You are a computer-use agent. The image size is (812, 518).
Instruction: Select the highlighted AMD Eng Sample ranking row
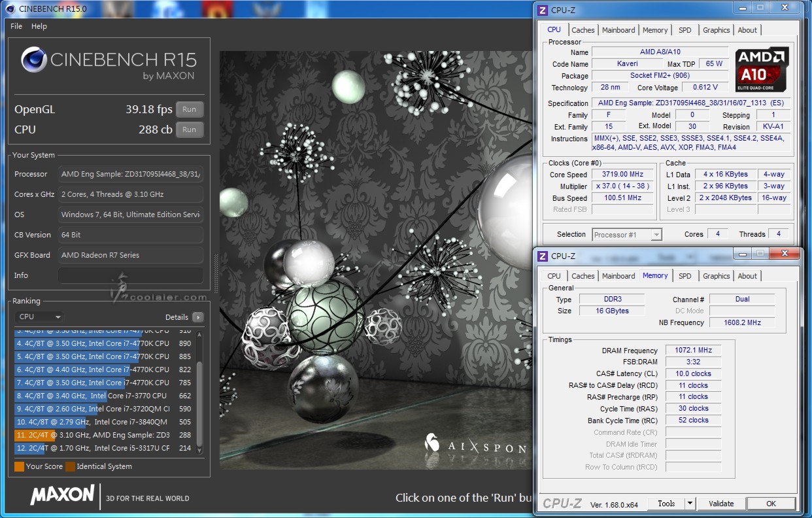105,435
